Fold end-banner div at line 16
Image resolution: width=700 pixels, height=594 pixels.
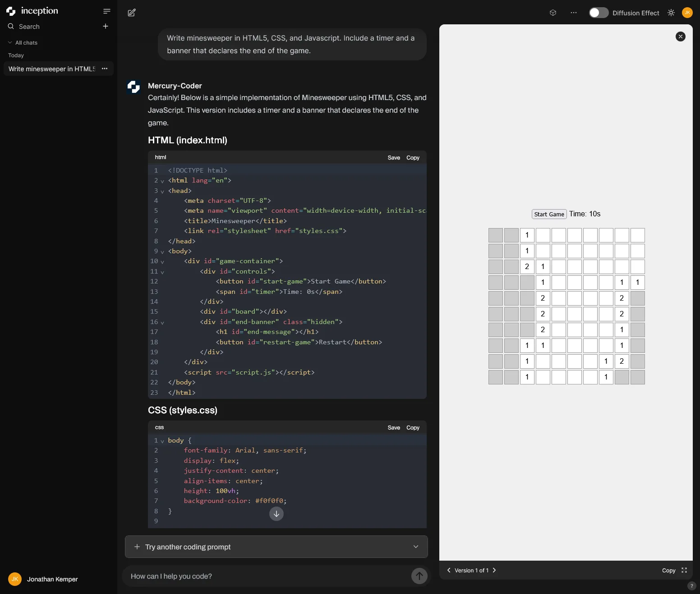coord(162,323)
